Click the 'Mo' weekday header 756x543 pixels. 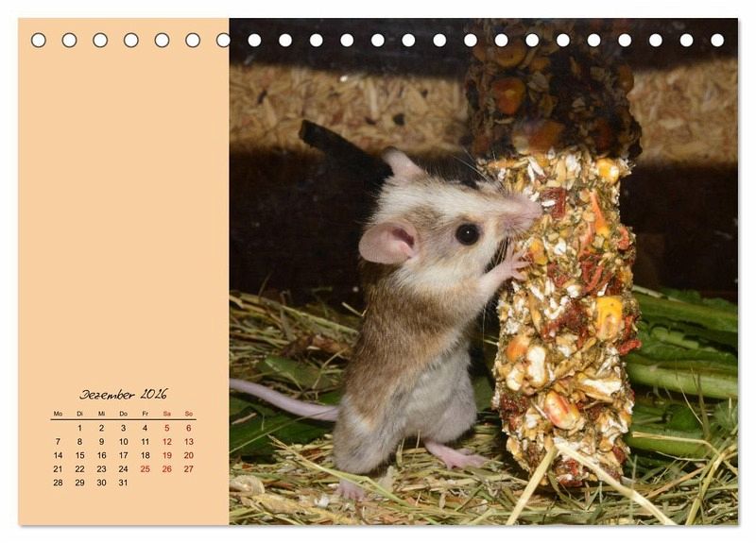pyautogui.click(x=58, y=414)
